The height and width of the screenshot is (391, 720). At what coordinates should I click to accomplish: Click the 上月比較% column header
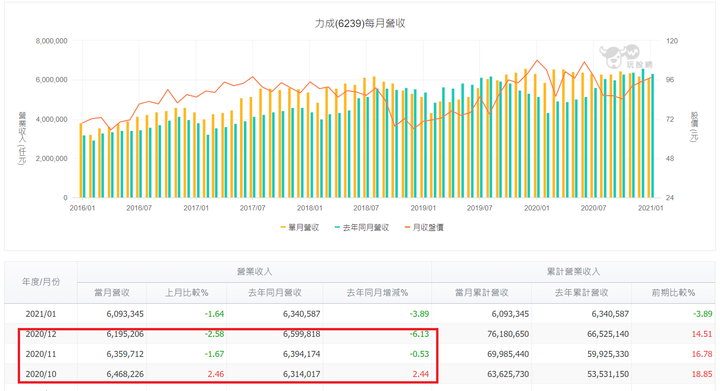[x=187, y=293]
